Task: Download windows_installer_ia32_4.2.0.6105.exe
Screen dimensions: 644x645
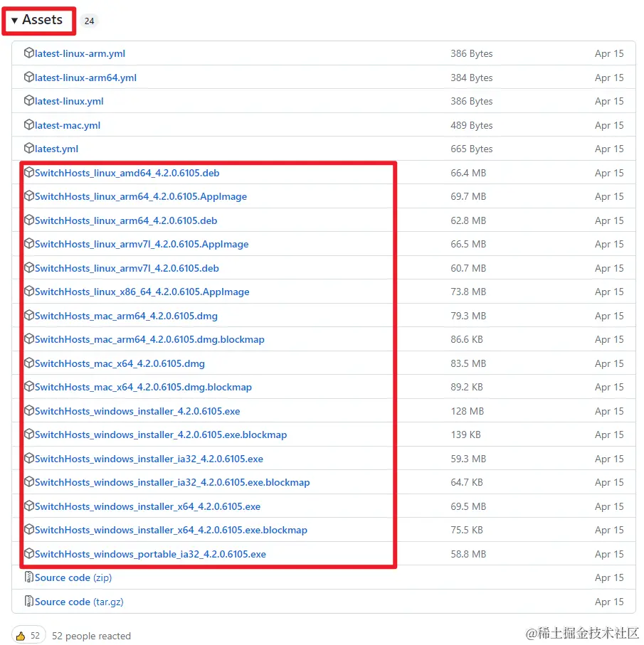Action: coord(149,459)
